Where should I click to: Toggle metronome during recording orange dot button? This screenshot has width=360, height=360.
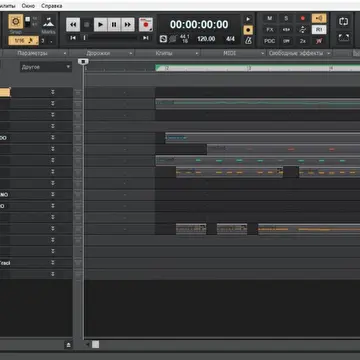pyautogui.click(x=248, y=30)
